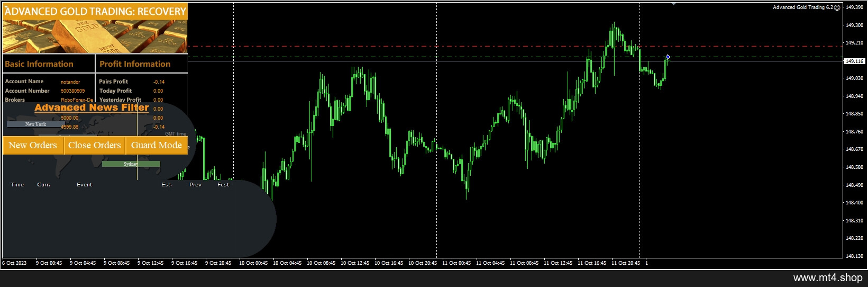Click the 11 Oct 20:45 time axis label
Screen dimensions: 868x287
tap(626, 263)
